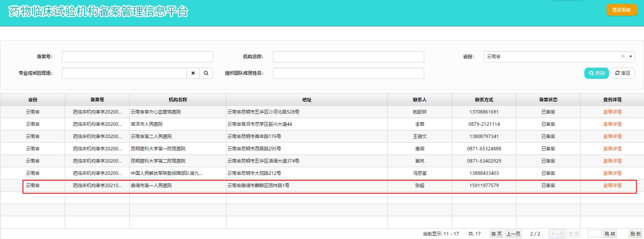The height and width of the screenshot is (239, 644).
Task: Click the 备案状态 column header
Action: pyautogui.click(x=548, y=100)
